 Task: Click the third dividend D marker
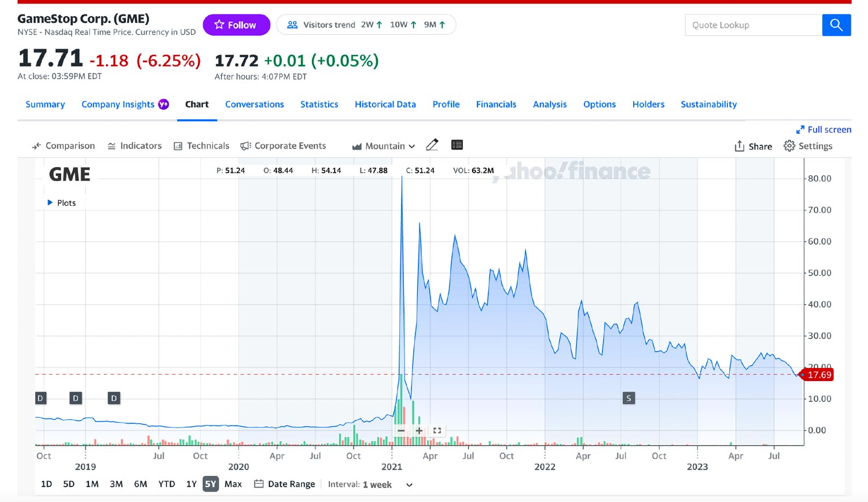coord(114,398)
